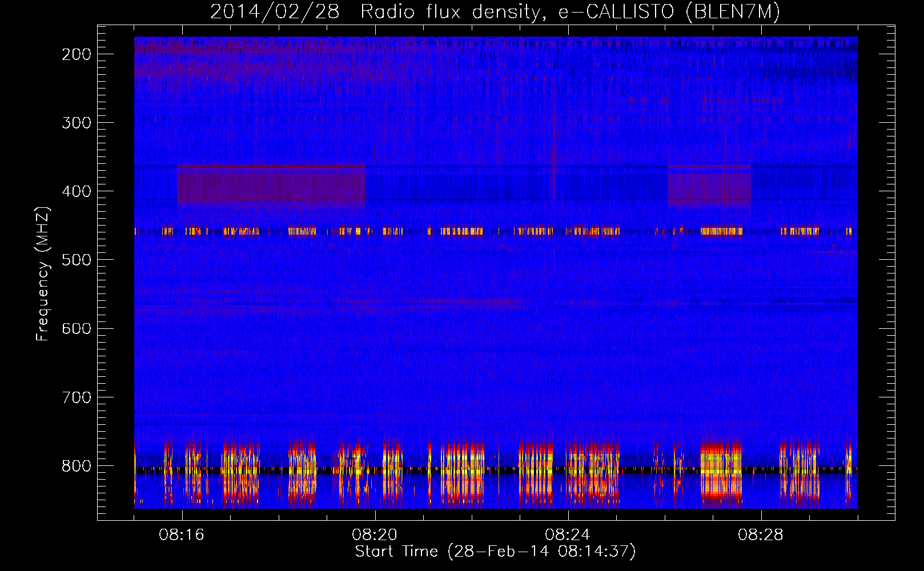Click the 600 frequency tick label

[77, 328]
